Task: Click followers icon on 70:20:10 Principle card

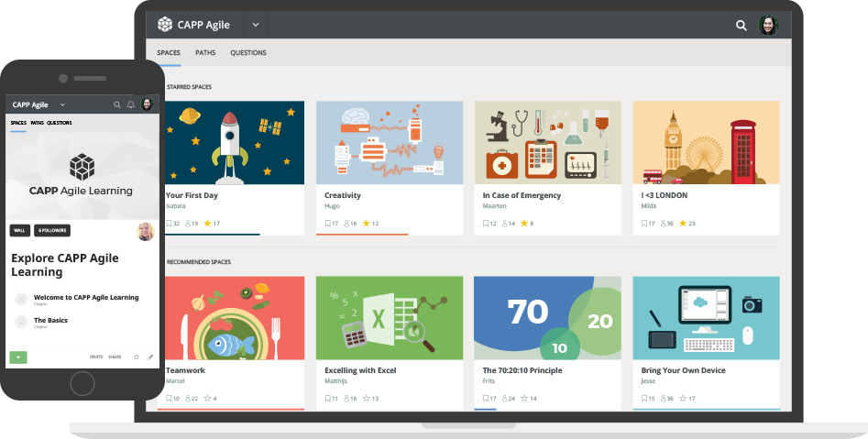Action: (505, 399)
